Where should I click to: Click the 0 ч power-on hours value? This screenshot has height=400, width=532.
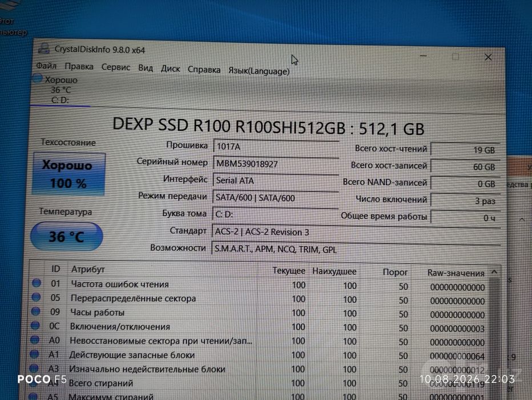pos(465,218)
